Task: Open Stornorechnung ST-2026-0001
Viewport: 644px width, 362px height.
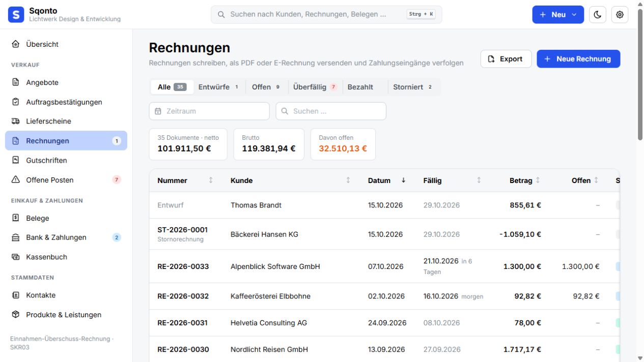Action: pyautogui.click(x=182, y=230)
